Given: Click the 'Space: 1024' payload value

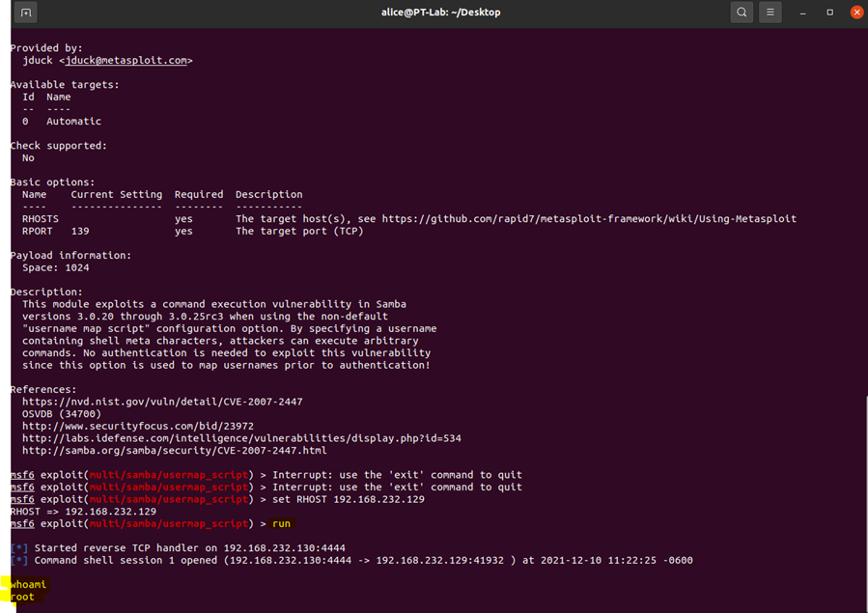Looking at the screenshot, I should click(x=55, y=267).
